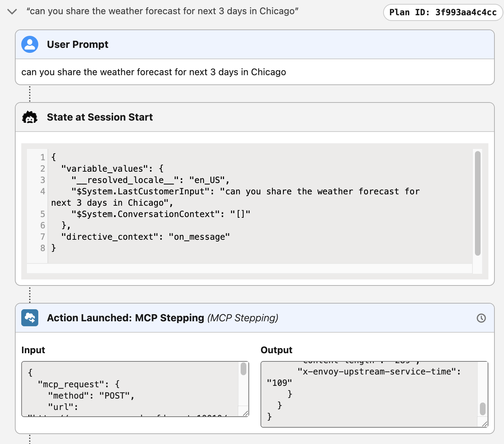Click the Output box scrollbar thumb
This screenshot has width=504, height=444.
[482, 409]
